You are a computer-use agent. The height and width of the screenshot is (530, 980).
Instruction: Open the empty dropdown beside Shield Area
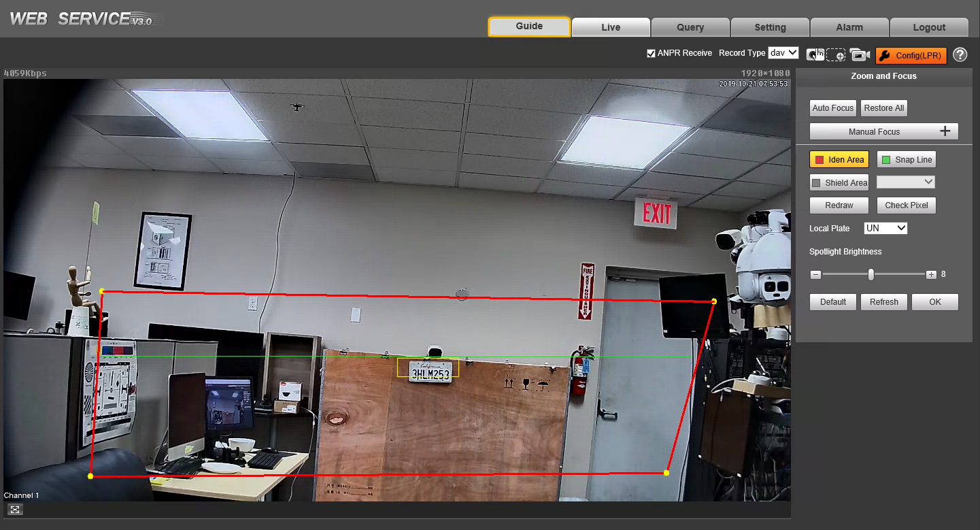[x=906, y=182]
